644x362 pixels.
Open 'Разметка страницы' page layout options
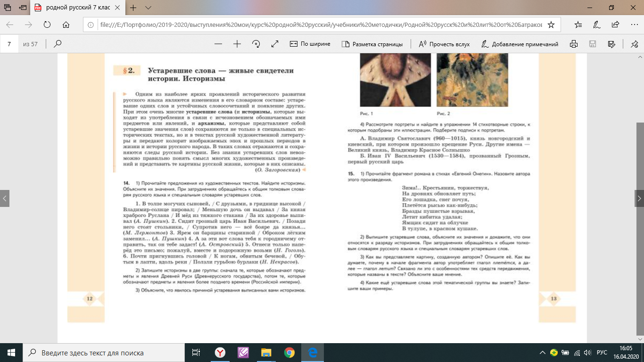pos(372,44)
